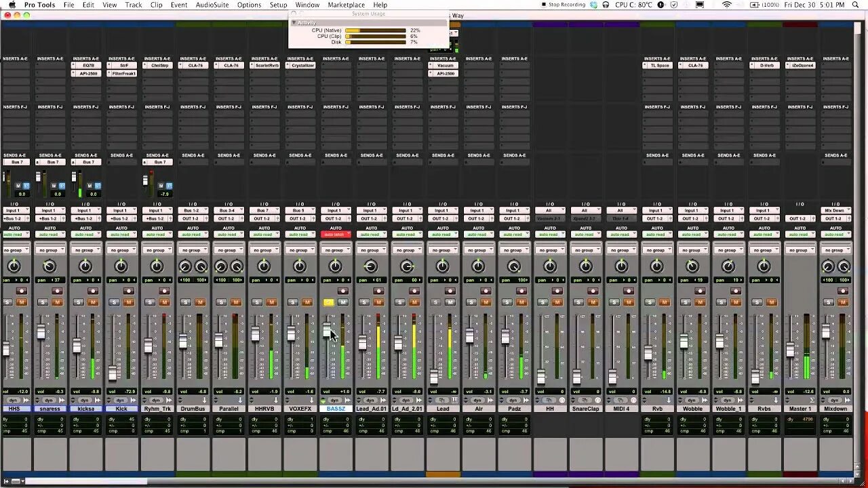Click the pan knob on the Lead_Ad.01 track
This screenshot has width=868, height=488.
(371, 266)
